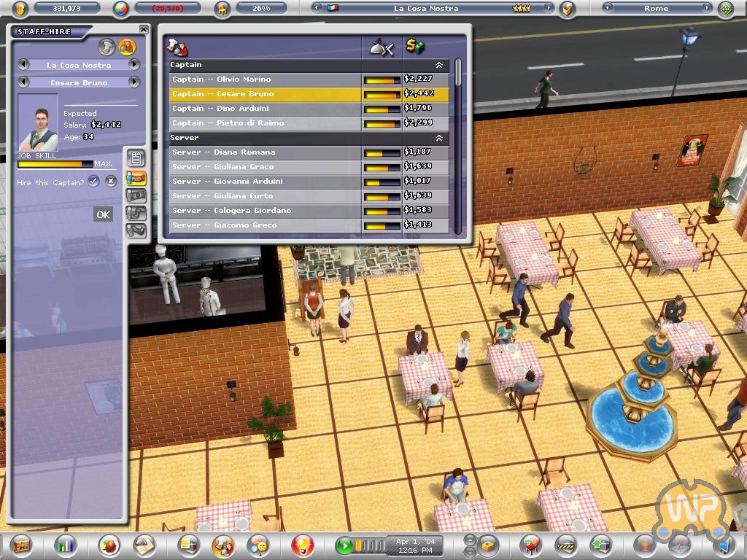Go to next restaurant after La Cosa Nostra
The height and width of the screenshot is (560, 747).
[x=134, y=65]
